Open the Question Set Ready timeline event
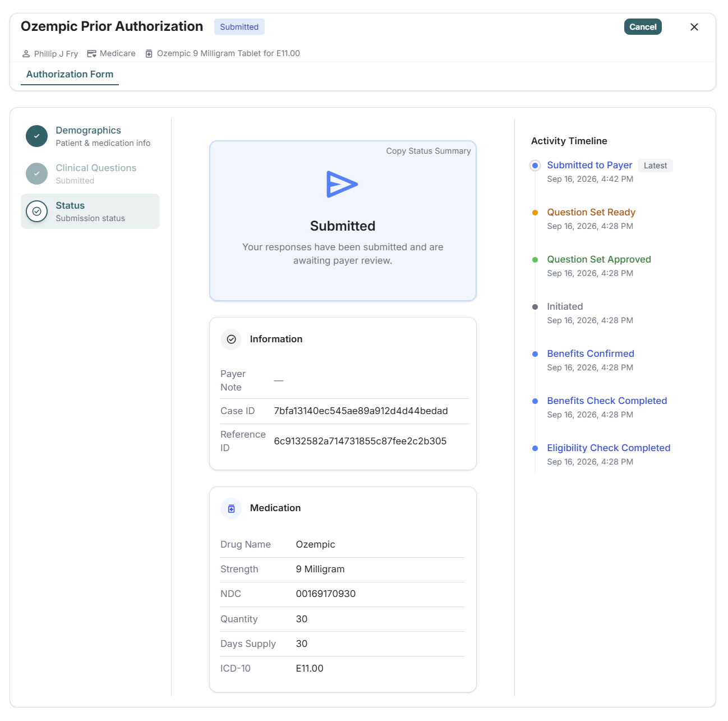Viewport: 728px width, 721px height. pyautogui.click(x=591, y=212)
